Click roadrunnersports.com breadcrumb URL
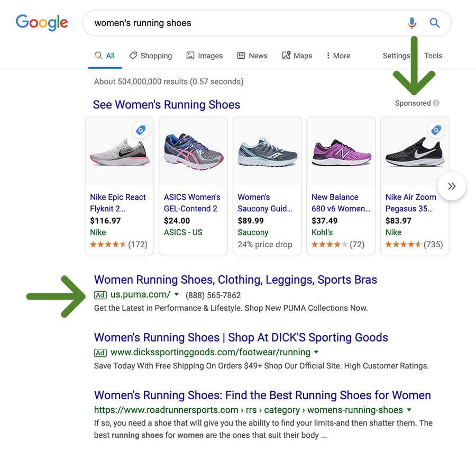476x450 pixels. point(249,410)
